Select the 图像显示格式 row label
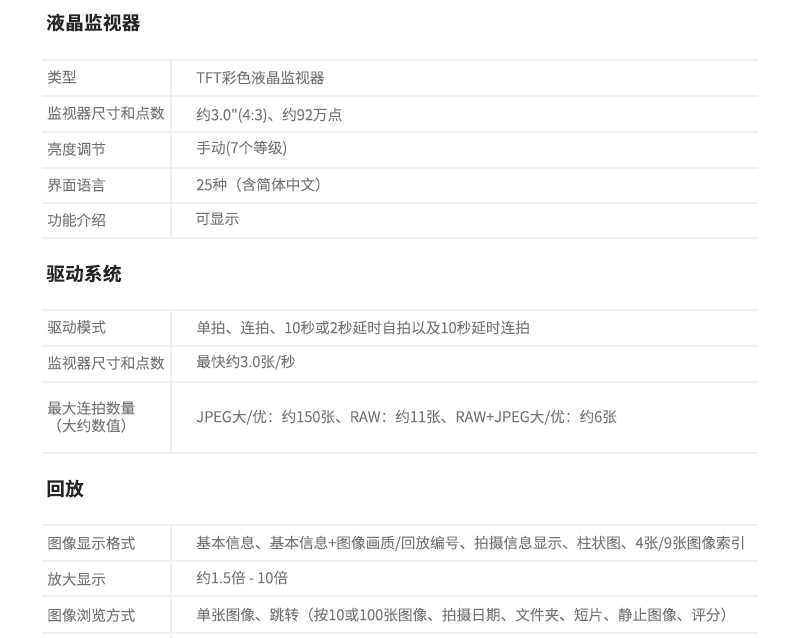This screenshot has width=800, height=638. point(91,544)
